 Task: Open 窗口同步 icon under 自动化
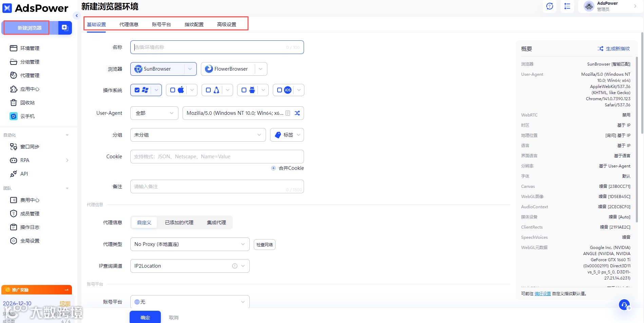(14, 147)
